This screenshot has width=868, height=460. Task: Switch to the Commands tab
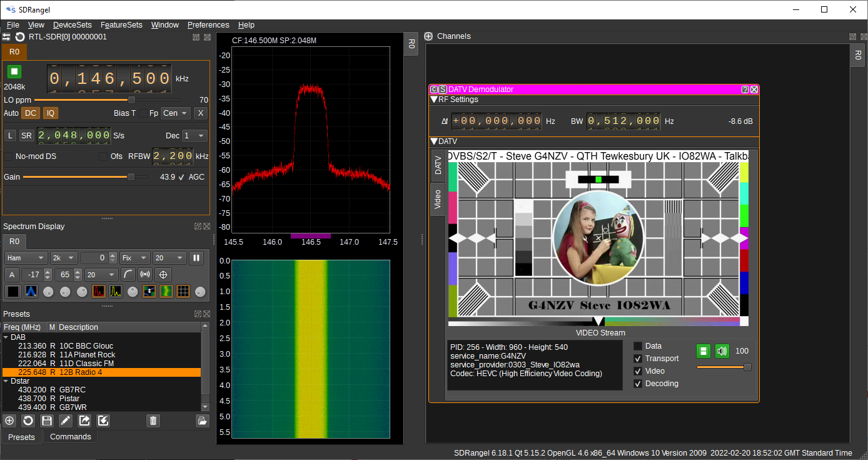tap(71, 437)
